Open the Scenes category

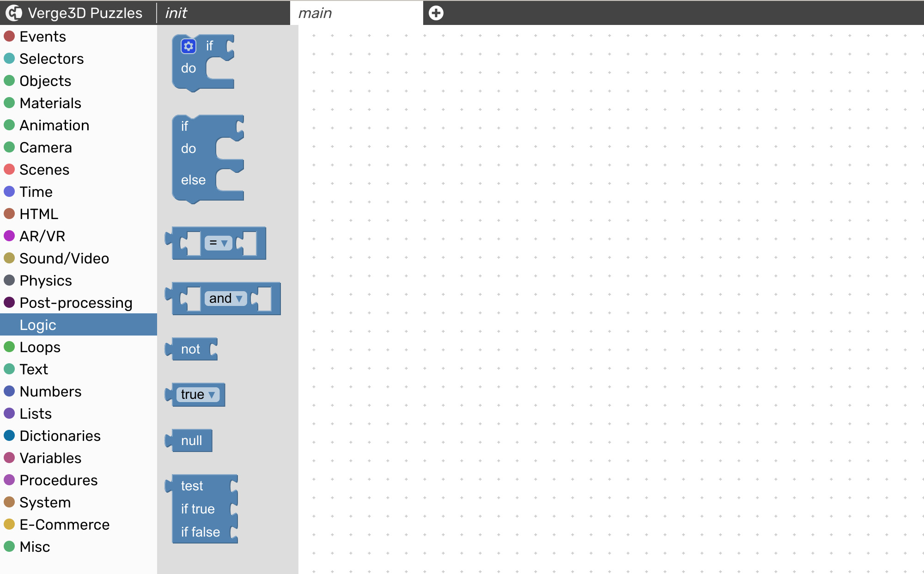tap(79, 170)
